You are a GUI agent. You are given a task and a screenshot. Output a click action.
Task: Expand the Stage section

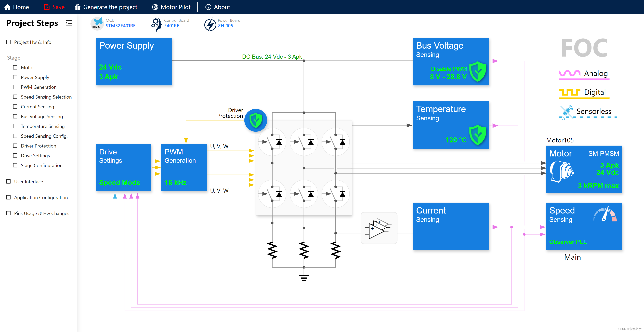14,58
